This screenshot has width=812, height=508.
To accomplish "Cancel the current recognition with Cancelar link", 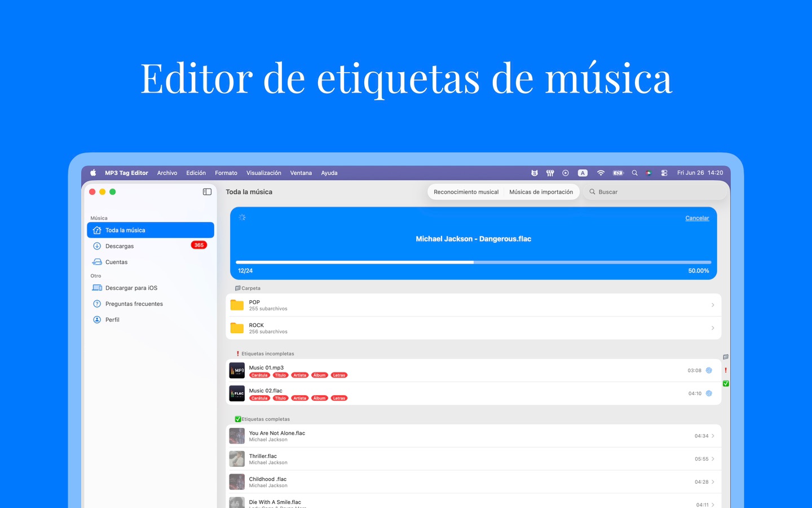I will (x=697, y=218).
